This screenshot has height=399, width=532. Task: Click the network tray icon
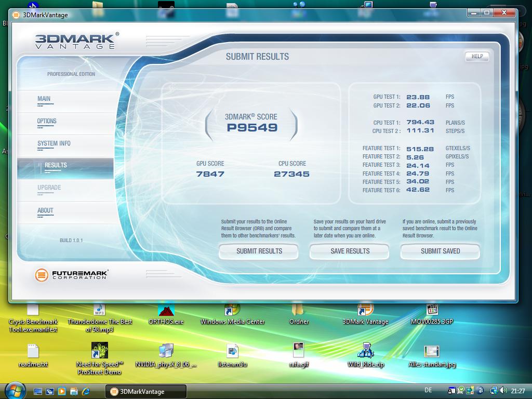pyautogui.click(x=494, y=391)
